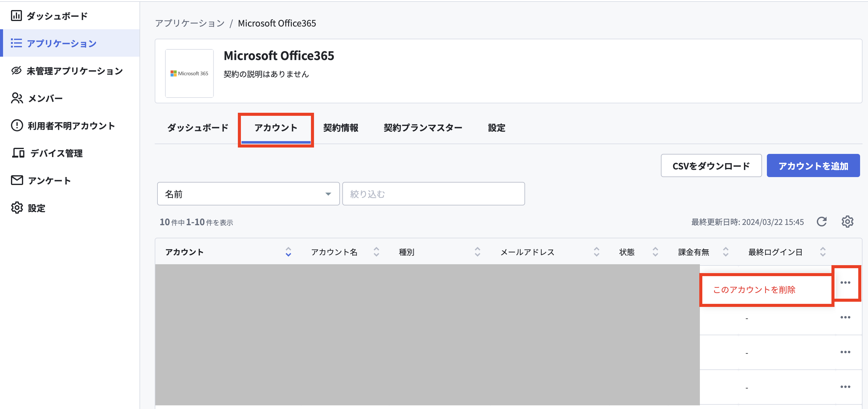The width and height of the screenshot is (868, 409).
Task: Click the dashboard chart icon in sidebar
Action: [16, 16]
